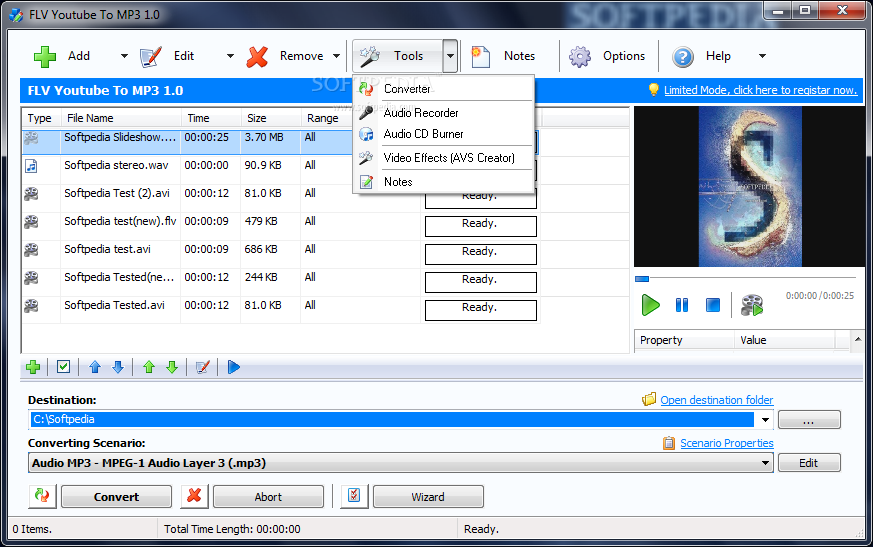Expand the Add dropdown arrow
Screen dimensions: 873x547
coord(124,56)
